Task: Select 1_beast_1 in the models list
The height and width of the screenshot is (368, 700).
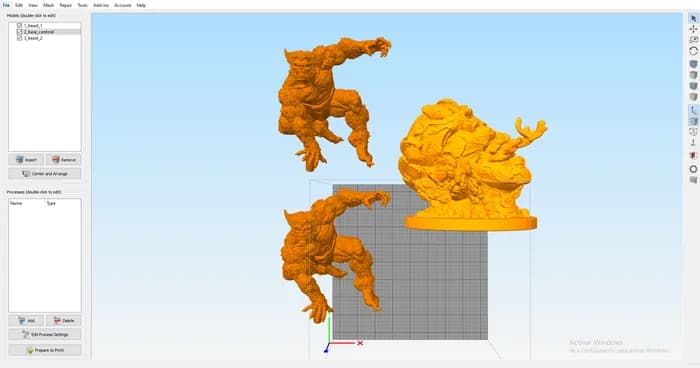Action: point(33,26)
